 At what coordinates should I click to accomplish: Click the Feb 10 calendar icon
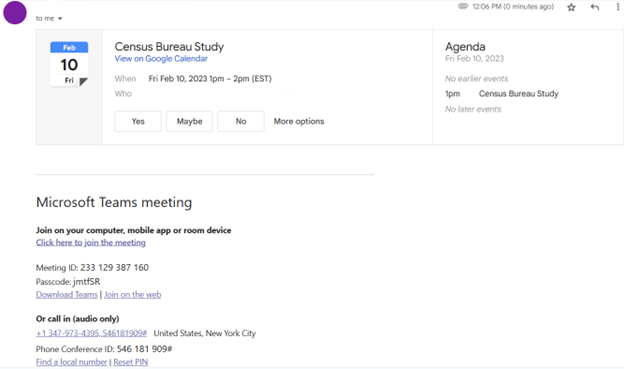[x=69, y=64]
